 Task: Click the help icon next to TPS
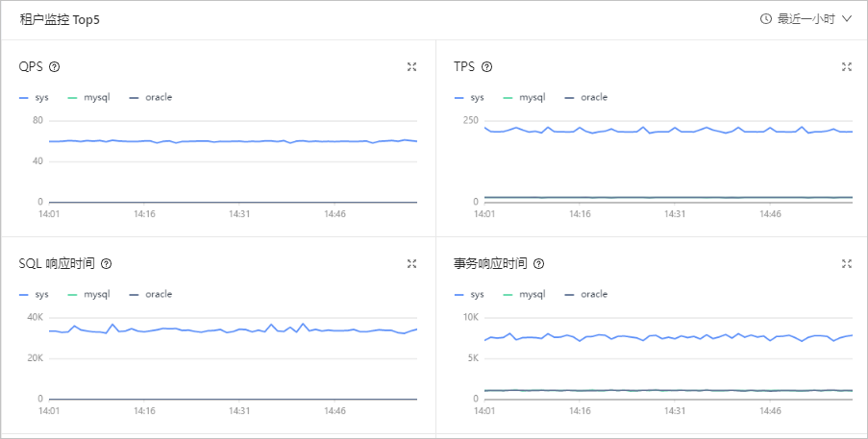click(x=486, y=67)
